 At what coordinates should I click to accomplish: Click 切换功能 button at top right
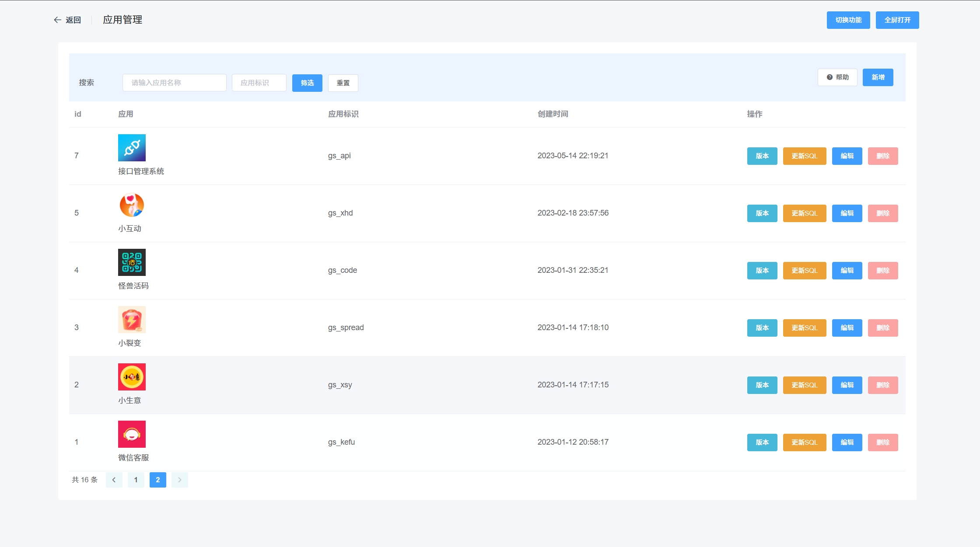click(x=848, y=20)
